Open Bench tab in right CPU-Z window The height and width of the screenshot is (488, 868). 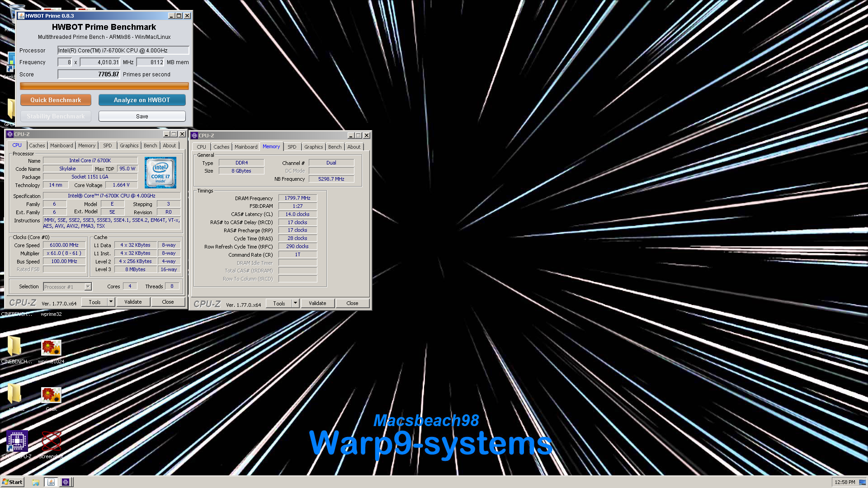point(335,147)
